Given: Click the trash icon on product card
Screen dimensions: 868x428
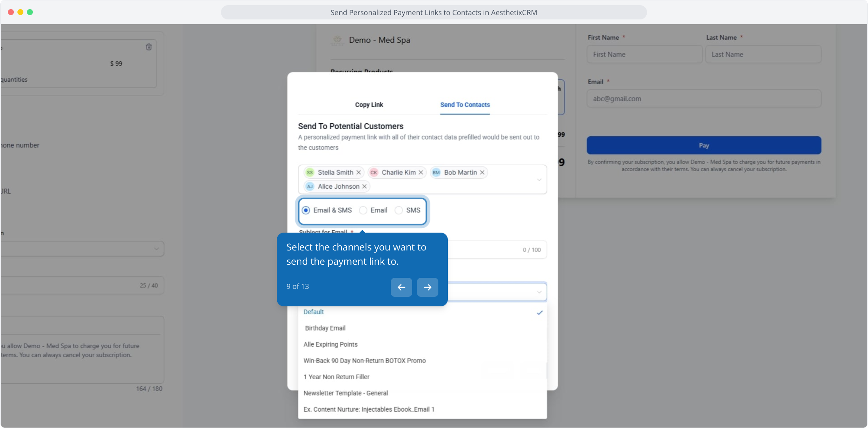Looking at the screenshot, I should coord(149,47).
